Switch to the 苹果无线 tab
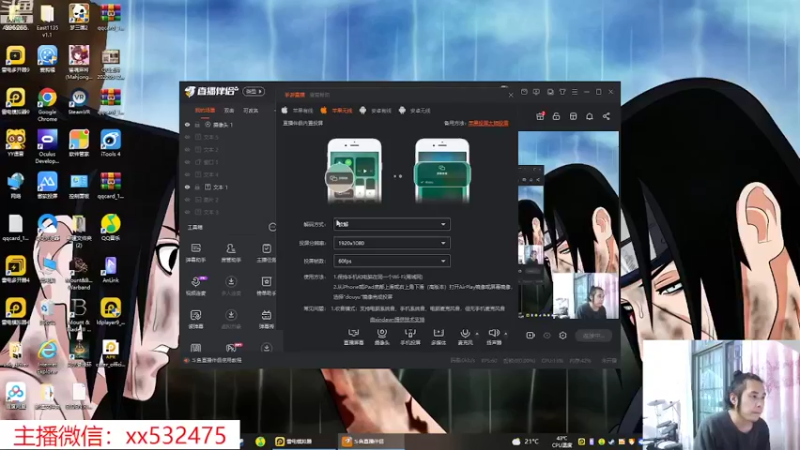 (337, 110)
